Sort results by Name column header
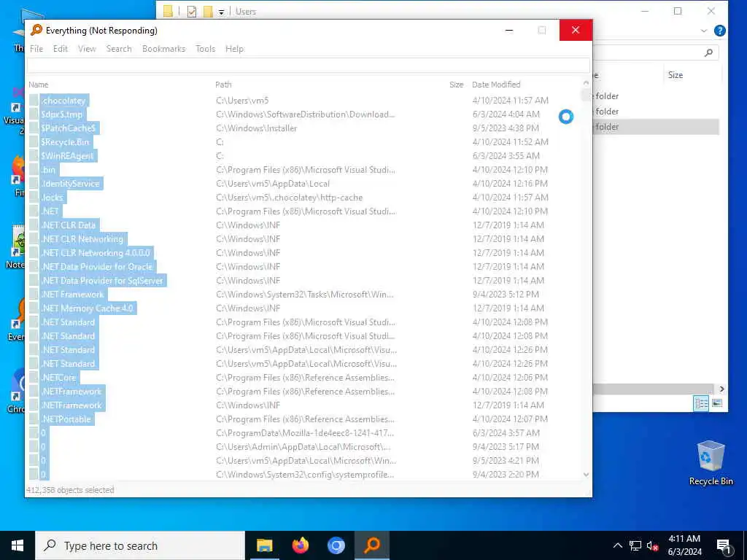Image resolution: width=747 pixels, height=560 pixels. pos(38,85)
